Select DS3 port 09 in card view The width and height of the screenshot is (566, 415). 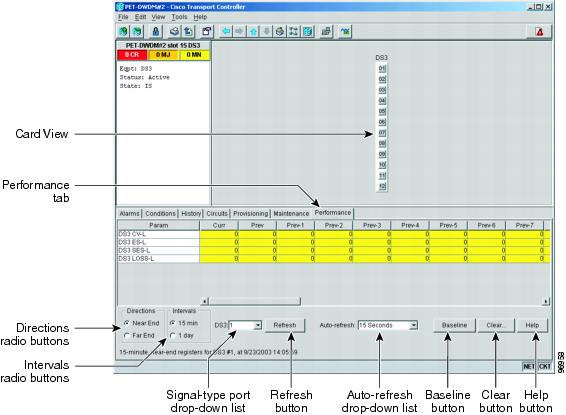click(x=382, y=154)
